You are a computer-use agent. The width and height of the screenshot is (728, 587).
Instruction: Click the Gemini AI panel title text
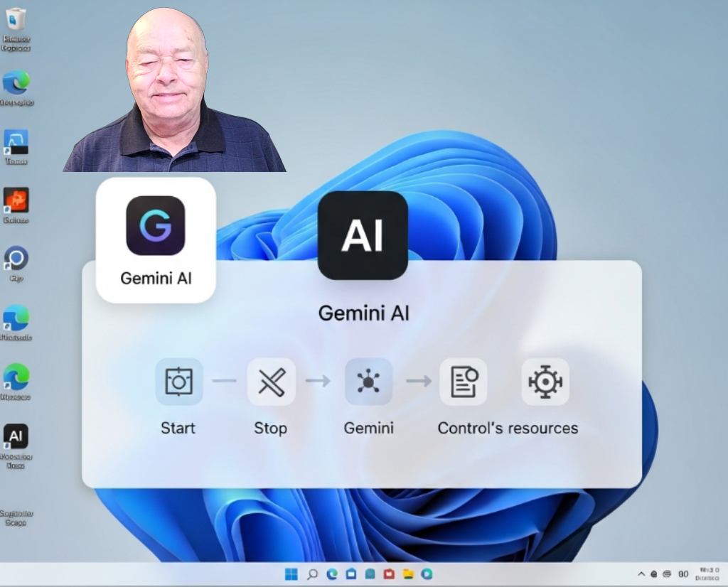(363, 313)
